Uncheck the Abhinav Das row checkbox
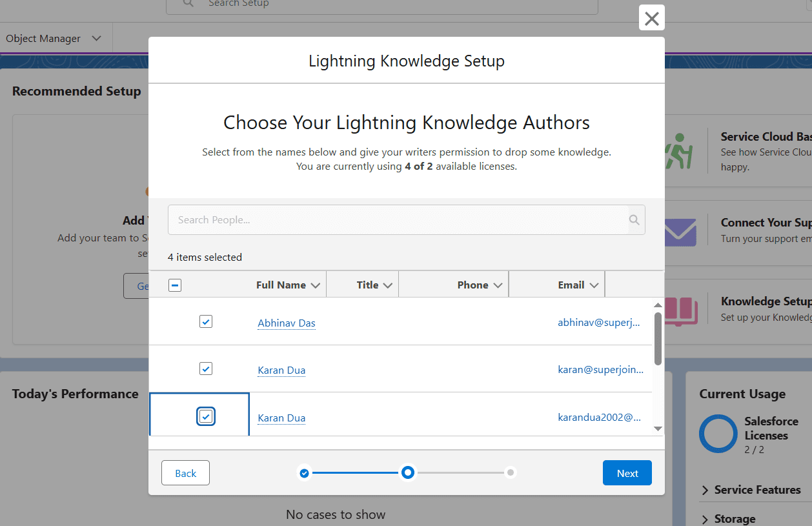Viewport: 812px width, 526px height. tap(206, 321)
